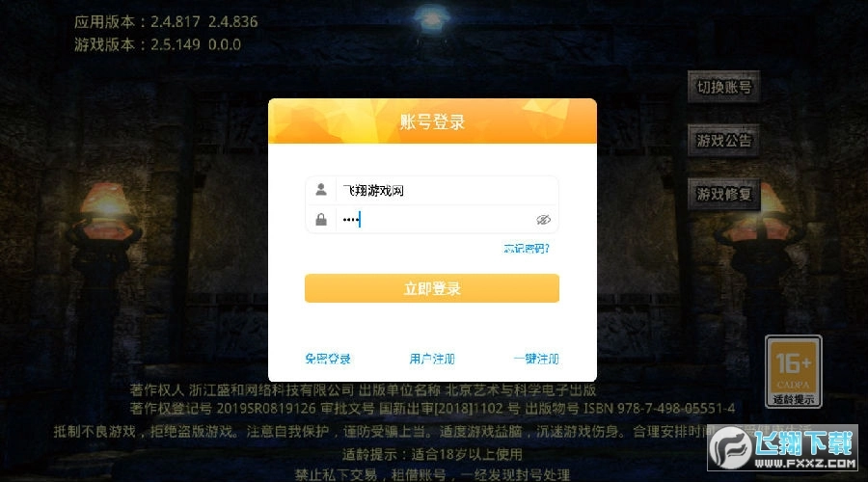Click the 16+ CADPA age rating badge

(794, 372)
